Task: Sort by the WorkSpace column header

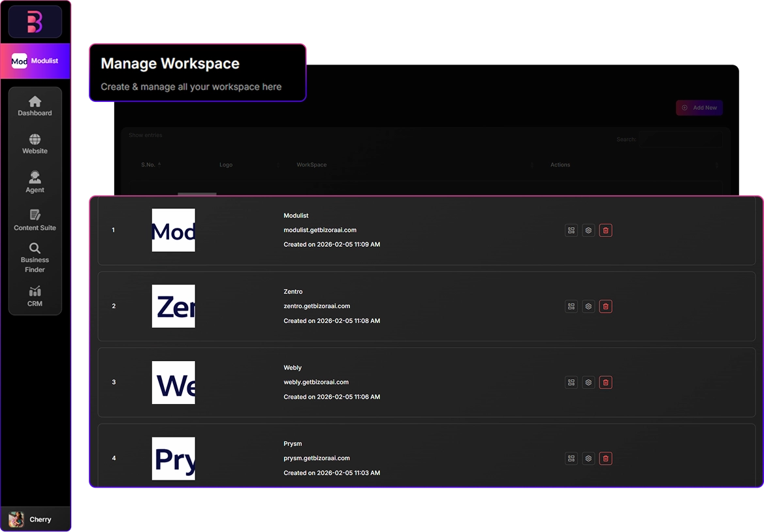Action: click(311, 164)
